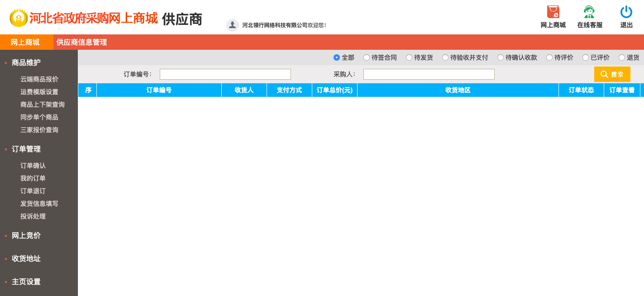
Task: Select the 待验收并支付 radio filter
Action: click(445, 57)
